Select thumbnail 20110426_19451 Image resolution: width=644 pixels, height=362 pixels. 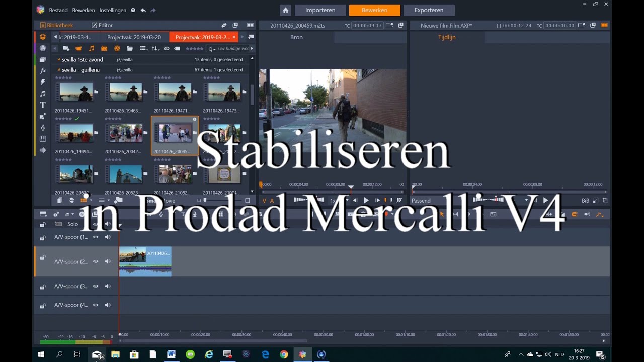coord(76,94)
